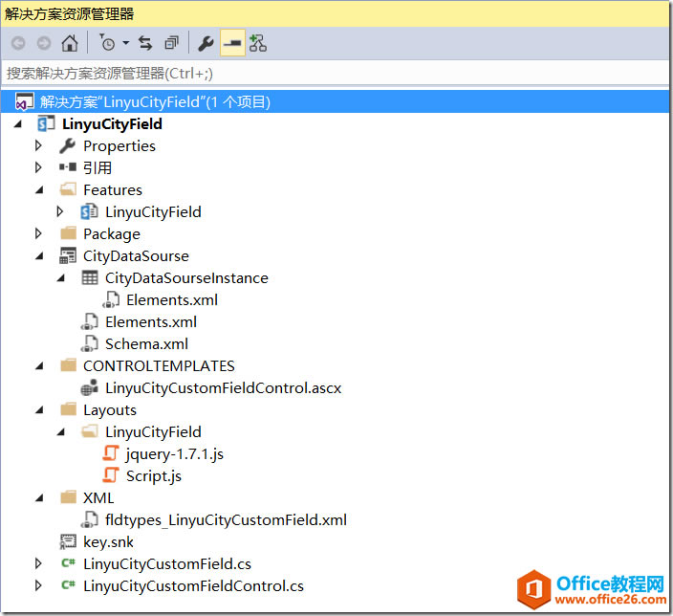
Task: Toggle the Preview Selected Items button
Action: [x=232, y=43]
